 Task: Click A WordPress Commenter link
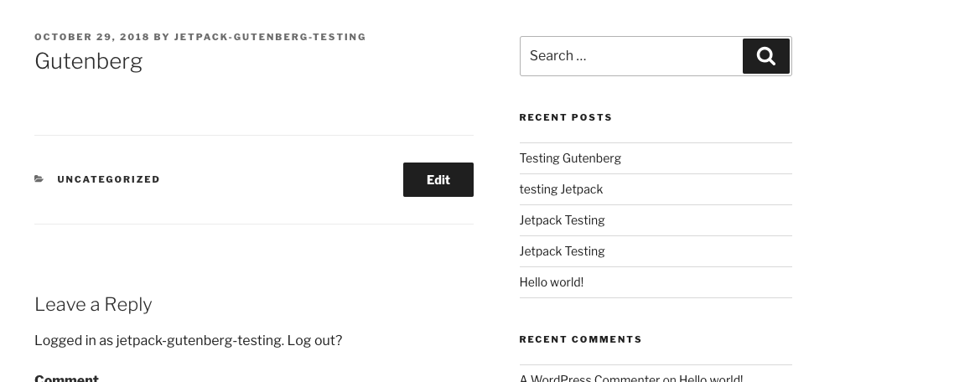(x=589, y=378)
